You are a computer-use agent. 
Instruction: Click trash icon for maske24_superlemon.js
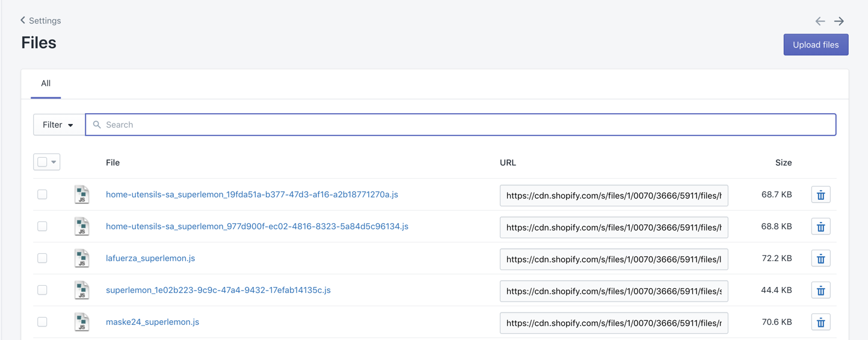pyautogui.click(x=820, y=323)
